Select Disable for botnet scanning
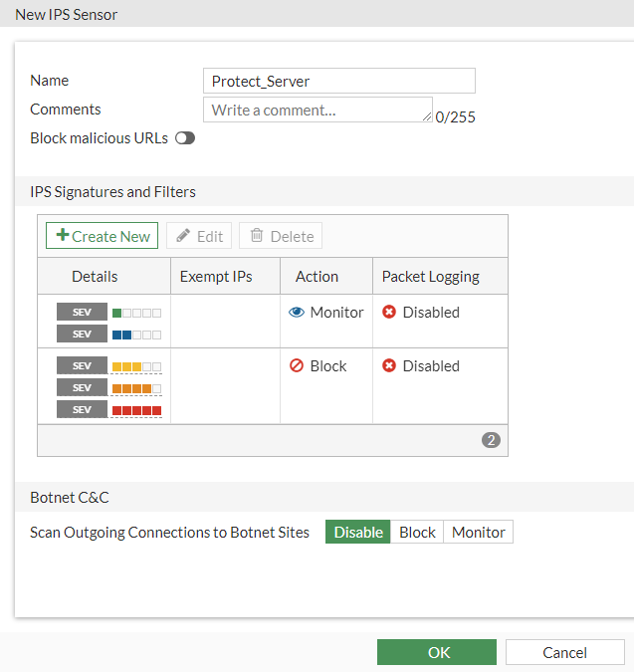This screenshot has width=634, height=672. [358, 532]
